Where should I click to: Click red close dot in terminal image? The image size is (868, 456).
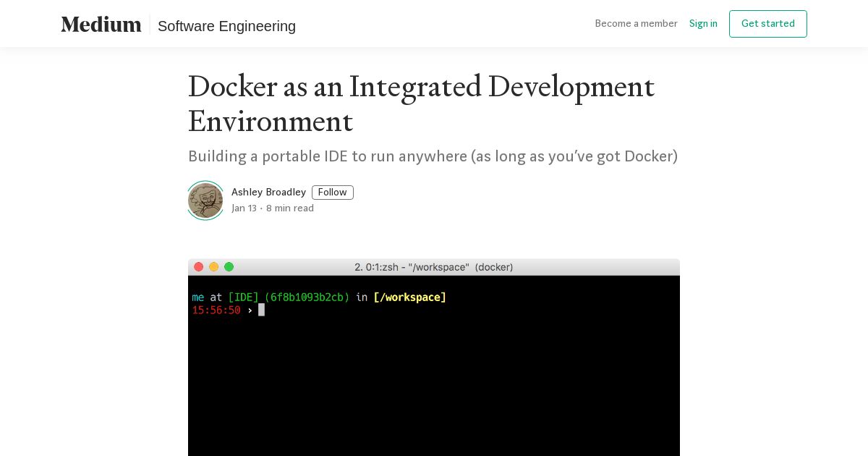point(199,267)
